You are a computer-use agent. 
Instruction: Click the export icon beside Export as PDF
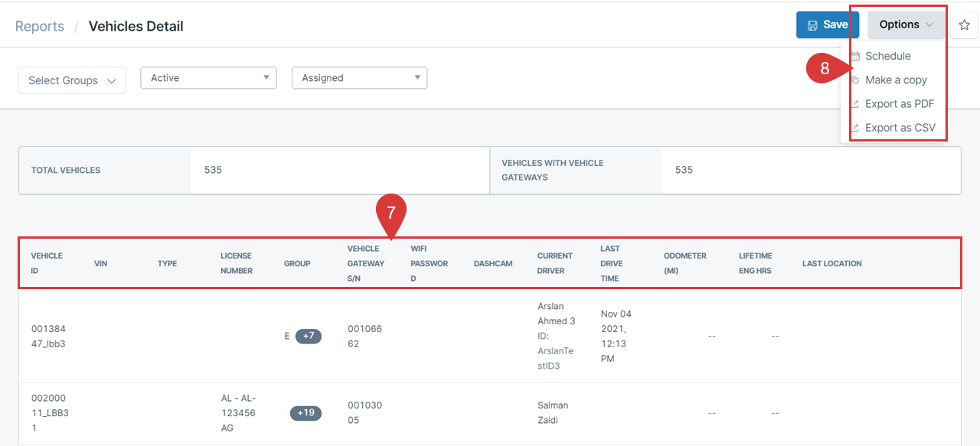tap(855, 105)
